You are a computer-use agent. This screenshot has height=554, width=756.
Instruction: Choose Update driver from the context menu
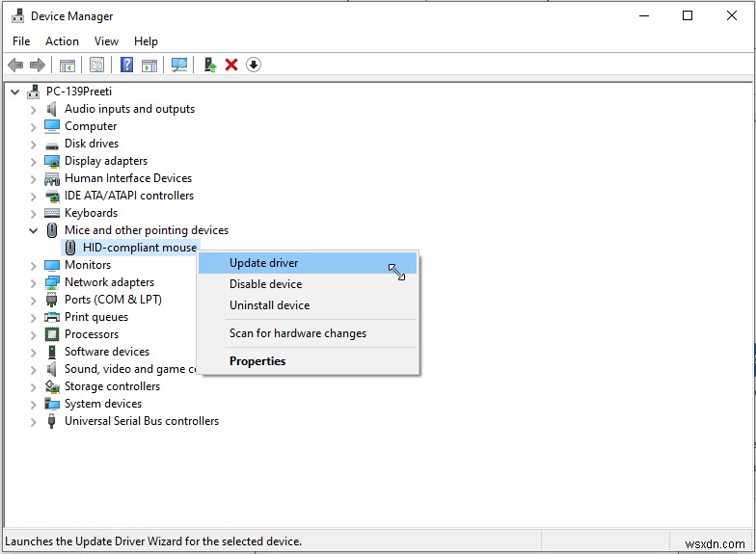(x=308, y=263)
